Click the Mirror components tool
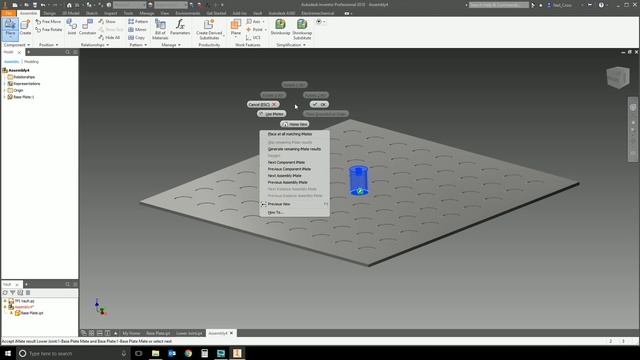640x360 pixels. 137,29
